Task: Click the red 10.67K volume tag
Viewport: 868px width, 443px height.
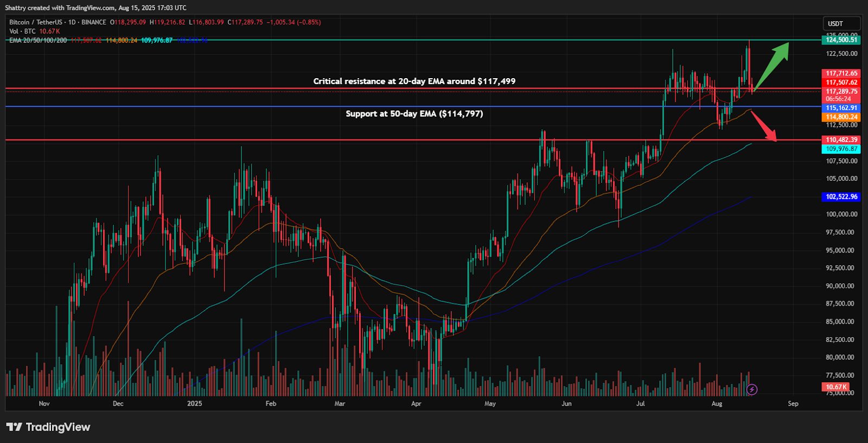Action: (835, 387)
